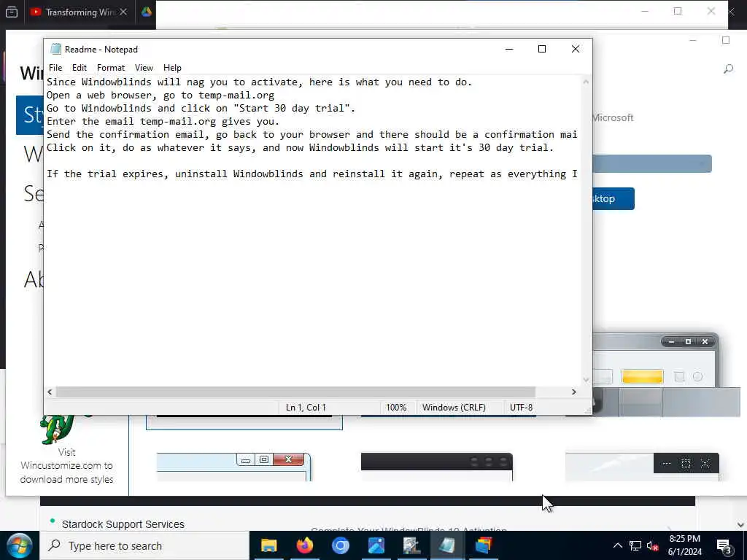Open the Windows Start menu orb
Screen dimensions: 747x560
tap(19, 545)
